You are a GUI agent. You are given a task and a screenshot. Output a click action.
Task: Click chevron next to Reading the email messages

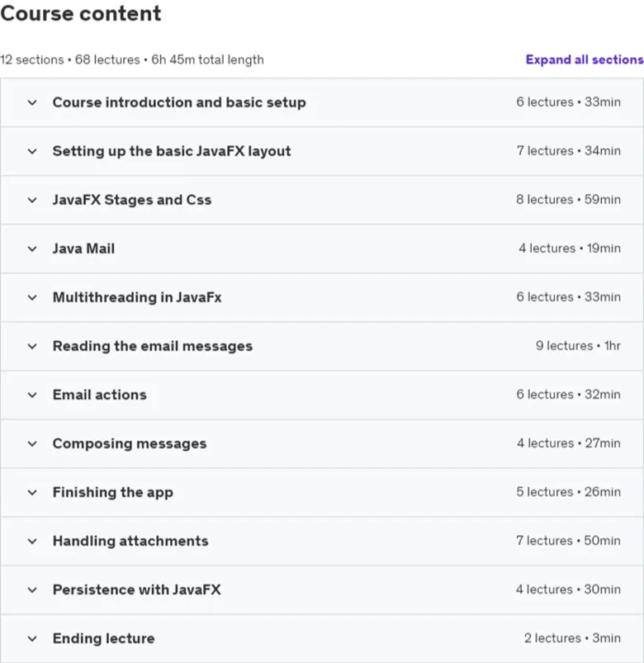(32, 346)
